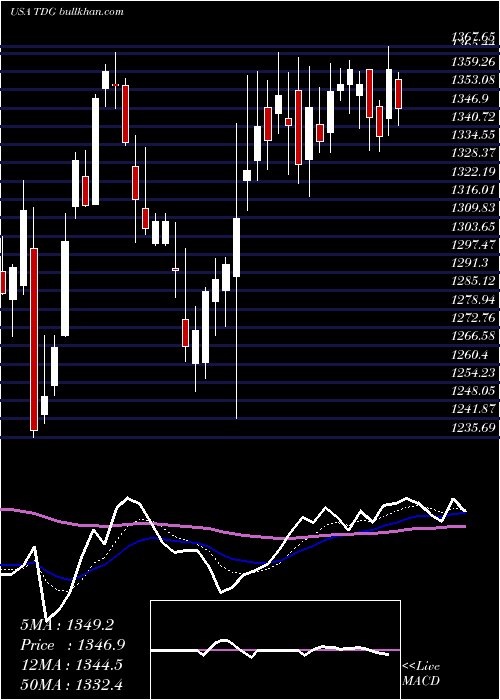Click the 1359.26 price axis label
The image size is (500, 700).
tap(473, 61)
